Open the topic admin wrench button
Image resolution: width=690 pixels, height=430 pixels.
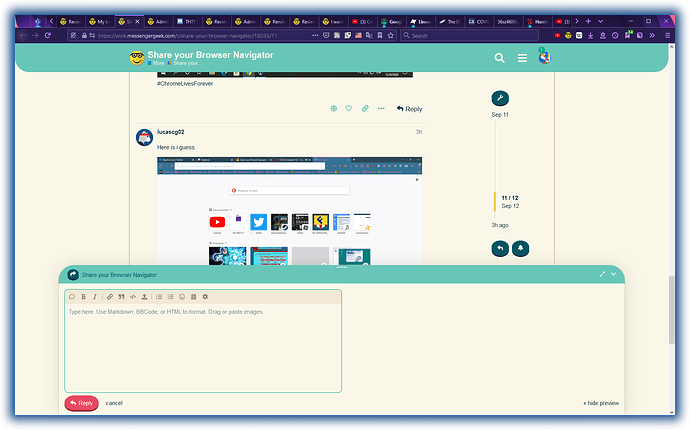[x=500, y=98]
